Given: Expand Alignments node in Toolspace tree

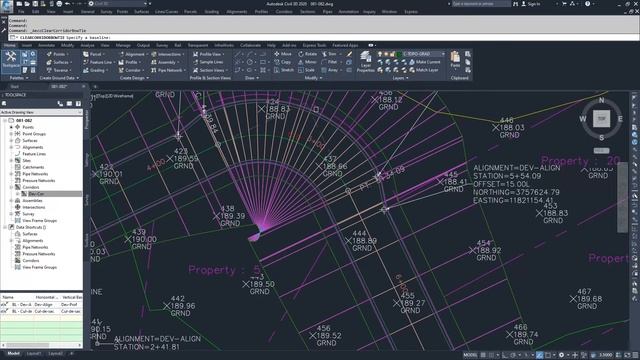Looking at the screenshot, I should click(x=11, y=147).
